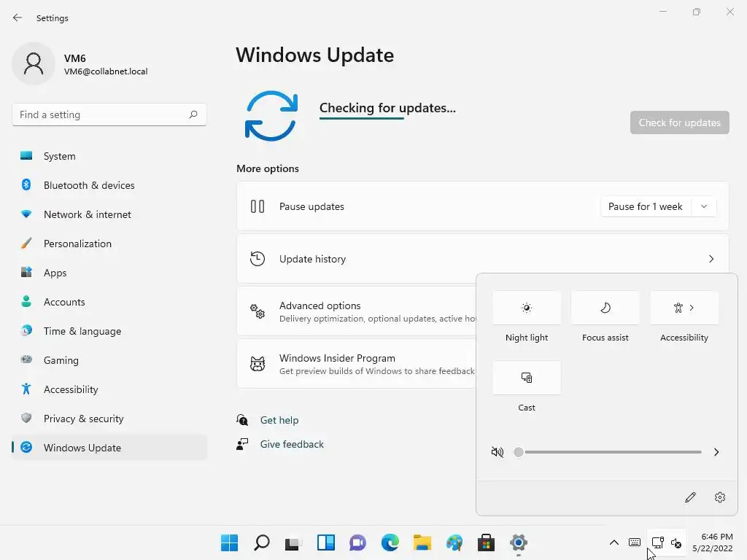Image resolution: width=747 pixels, height=560 pixels.
Task: Open Personalization category
Action: (109, 244)
